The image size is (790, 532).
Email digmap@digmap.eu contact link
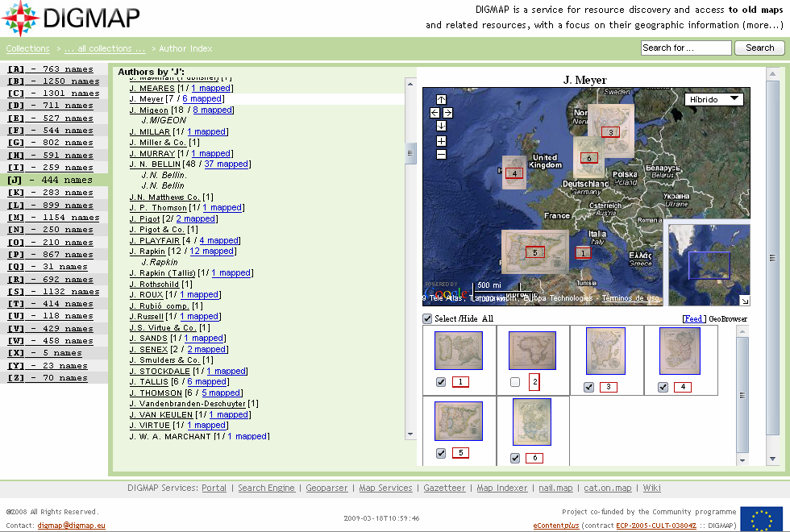(72, 526)
